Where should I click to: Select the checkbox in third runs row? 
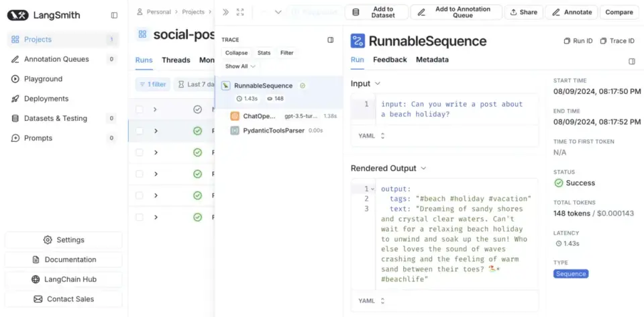(140, 152)
